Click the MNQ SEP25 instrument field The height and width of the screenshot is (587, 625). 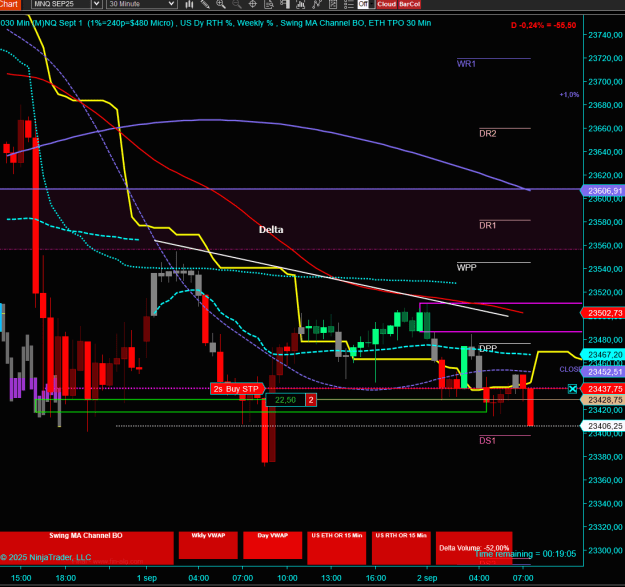[x=61, y=4]
